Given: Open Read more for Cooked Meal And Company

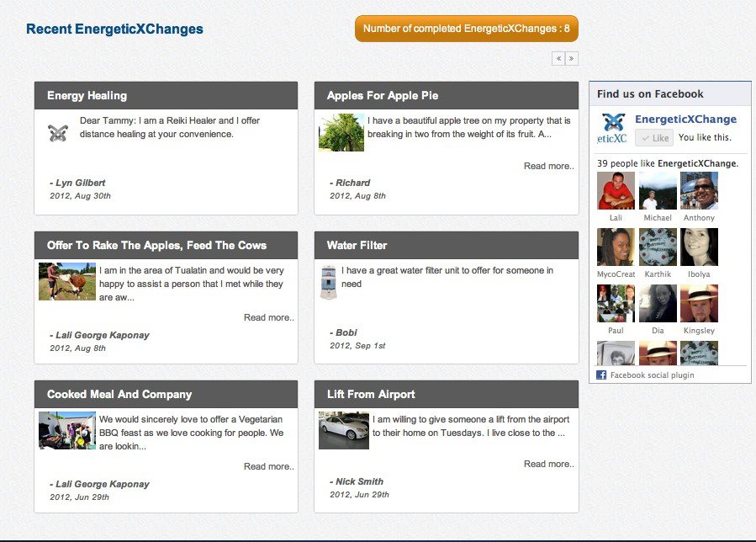Looking at the screenshot, I should [268, 465].
